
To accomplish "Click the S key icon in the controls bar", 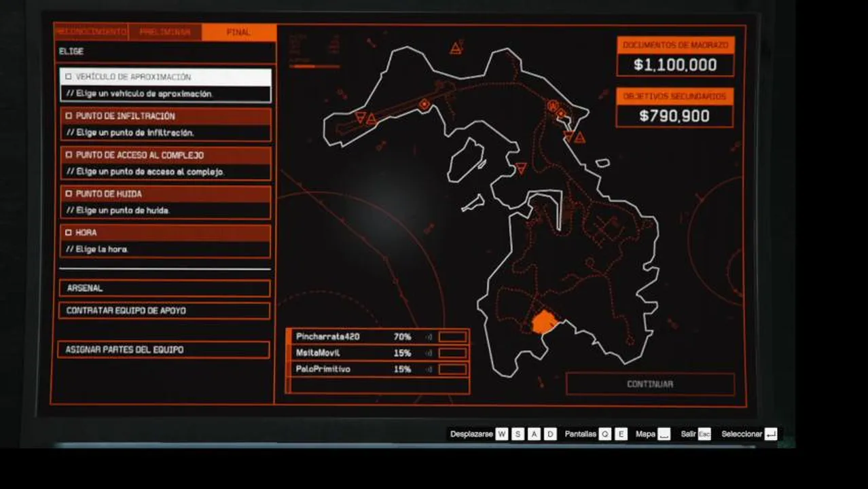I will (518, 434).
